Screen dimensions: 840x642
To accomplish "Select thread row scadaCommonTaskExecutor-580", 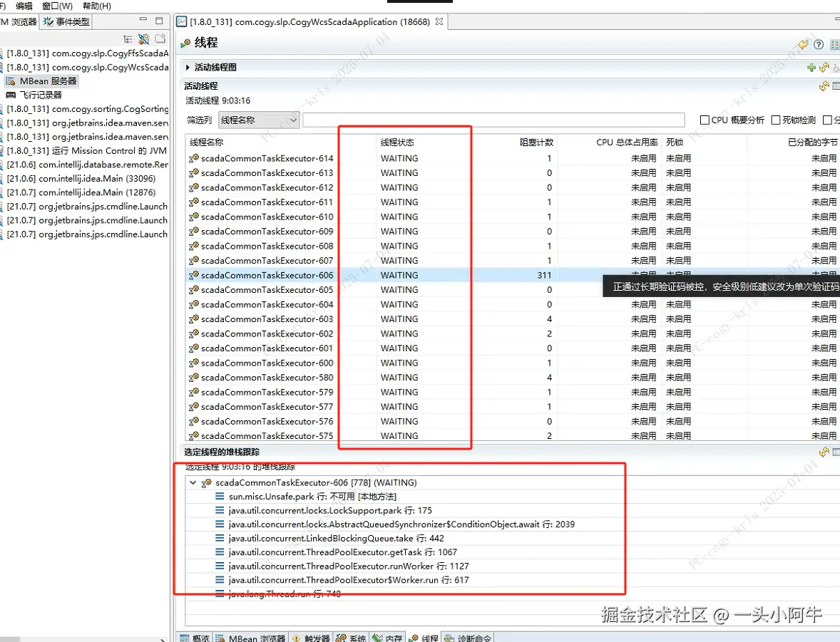I will pos(513,378).
